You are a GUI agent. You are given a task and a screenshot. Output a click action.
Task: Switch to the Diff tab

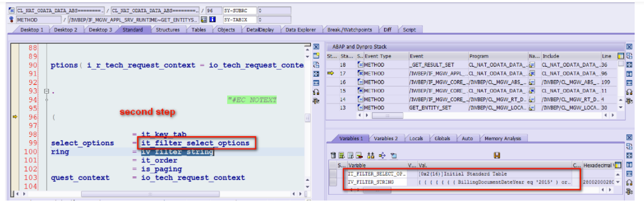pos(387,30)
